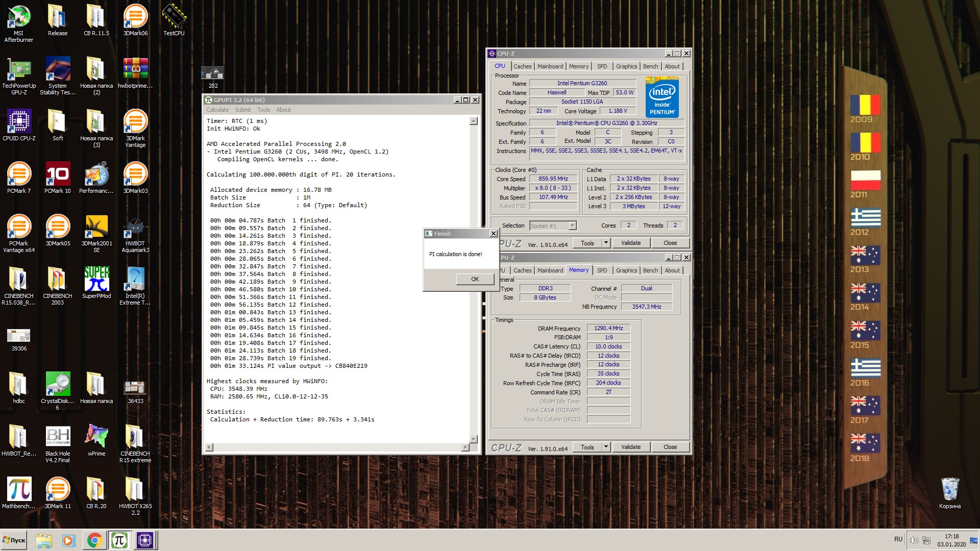Switch to GPUPI taskbar button
Screen dimensions: 980x551
pos(119,540)
